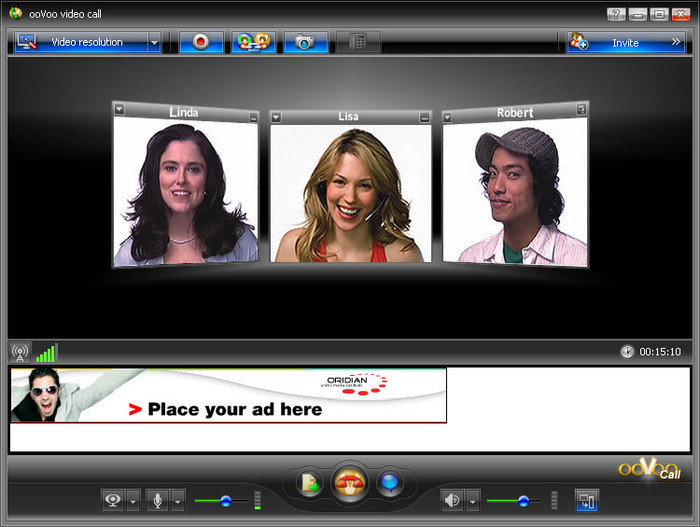The width and height of the screenshot is (700, 527).
Task: Click the red record call button
Action: tap(201, 42)
